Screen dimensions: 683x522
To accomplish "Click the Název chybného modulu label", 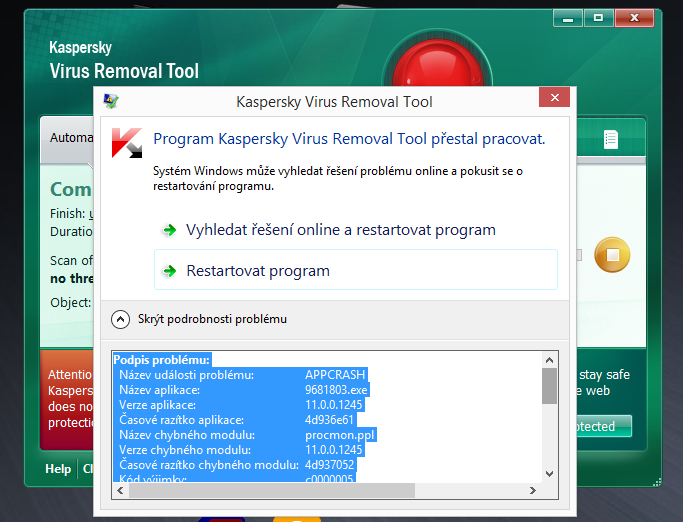I will point(187,435).
